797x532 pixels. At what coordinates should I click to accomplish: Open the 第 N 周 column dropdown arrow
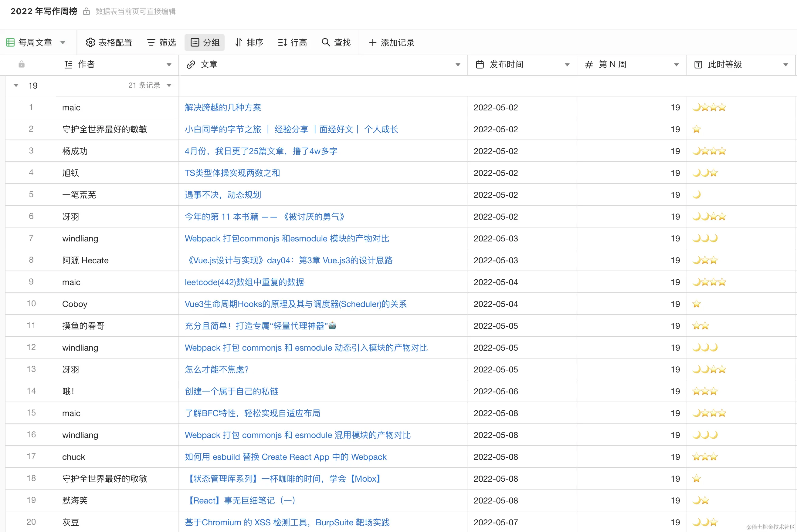click(x=676, y=65)
